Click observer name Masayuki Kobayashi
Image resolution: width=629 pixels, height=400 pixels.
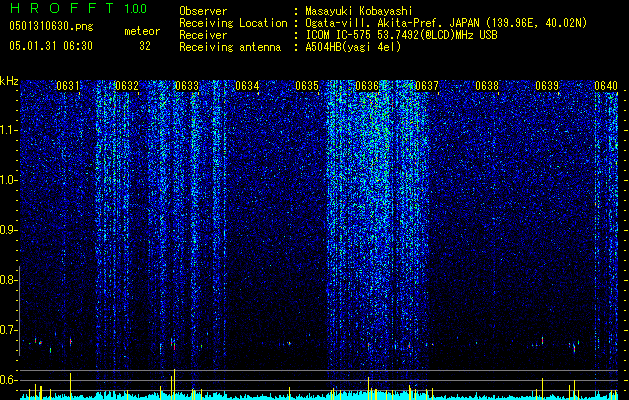pos(359,11)
